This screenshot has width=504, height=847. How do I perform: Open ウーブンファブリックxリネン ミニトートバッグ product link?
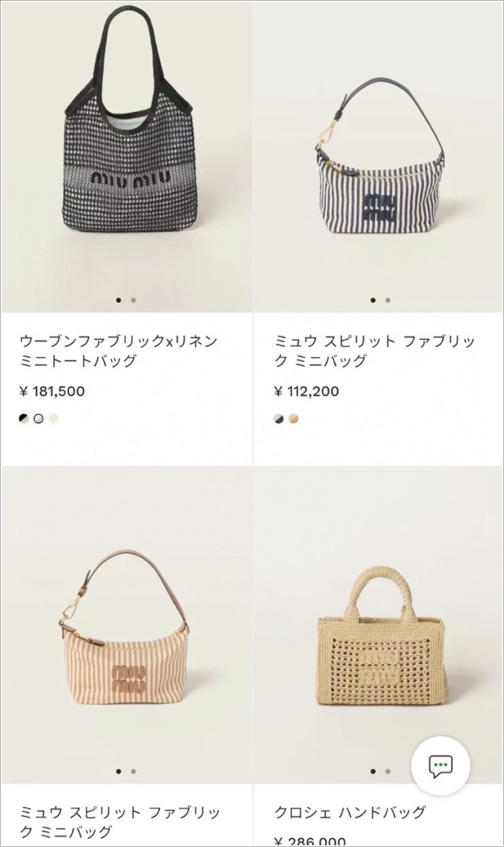coord(118,351)
